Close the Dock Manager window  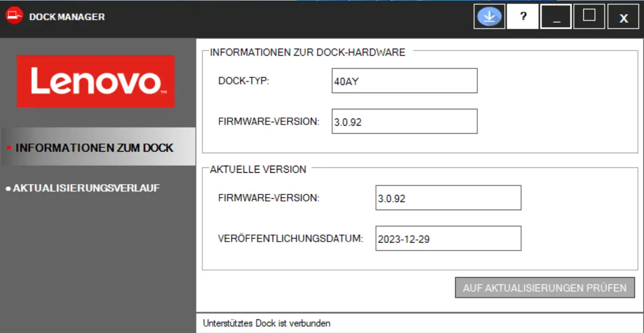click(x=623, y=17)
